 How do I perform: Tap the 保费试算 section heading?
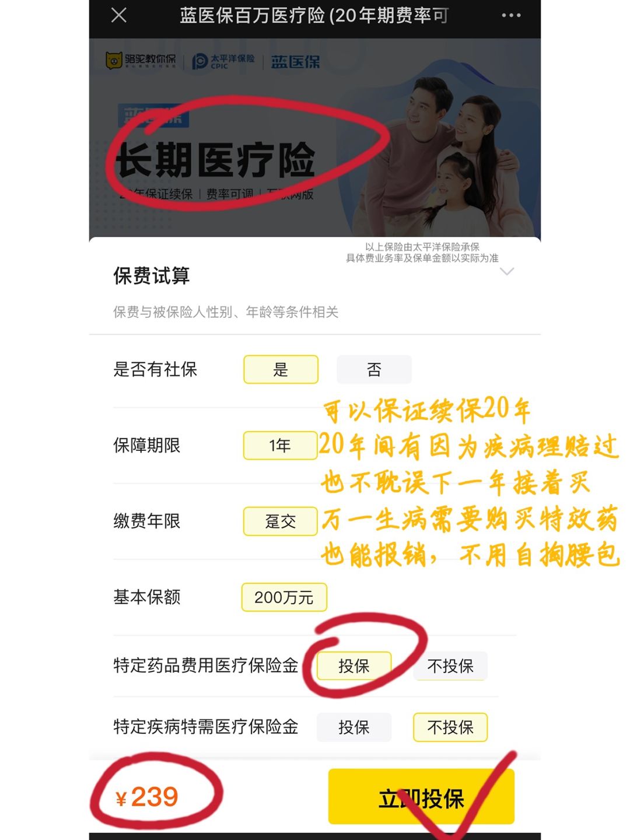click(152, 276)
